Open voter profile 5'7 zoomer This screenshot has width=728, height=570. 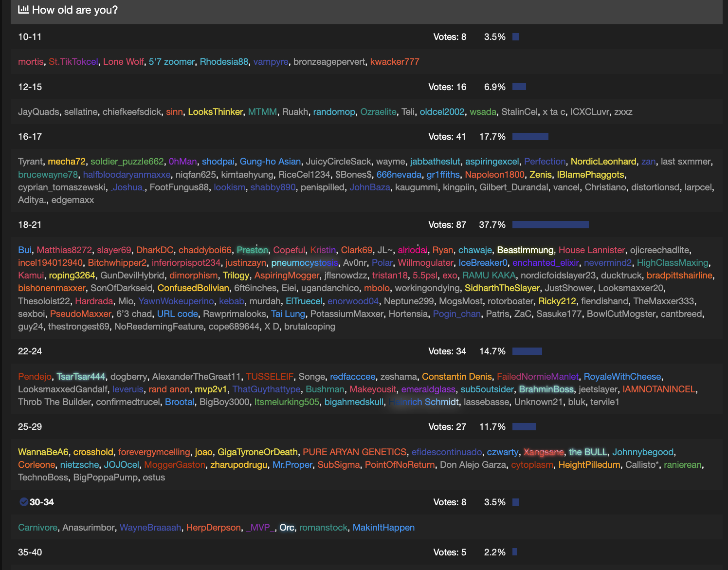point(172,62)
